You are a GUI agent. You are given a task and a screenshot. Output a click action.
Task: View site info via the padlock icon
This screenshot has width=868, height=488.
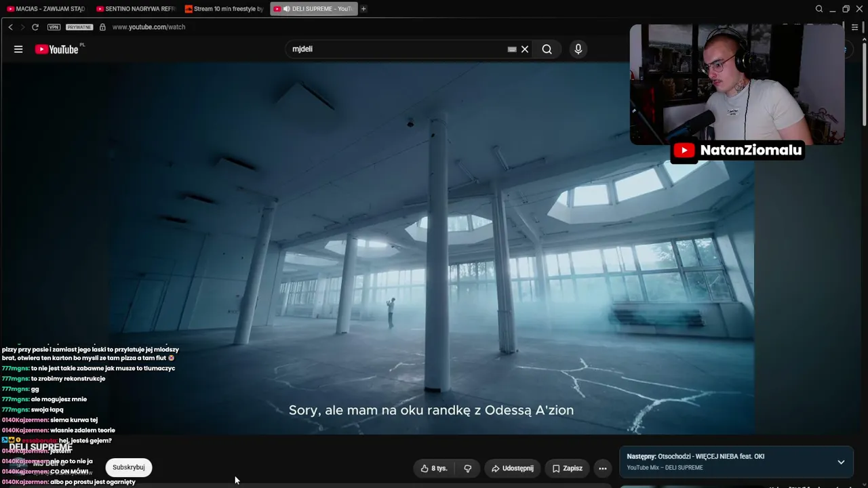pos(102,27)
